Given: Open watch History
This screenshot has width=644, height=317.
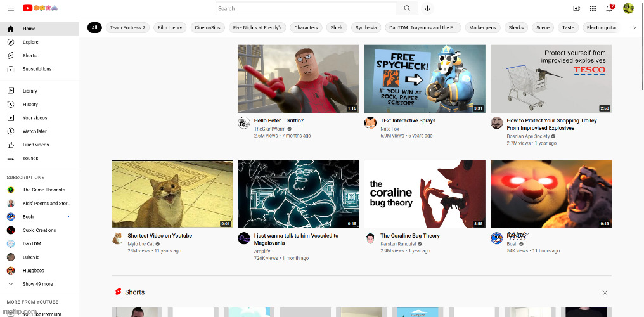Looking at the screenshot, I should [x=39, y=105].
